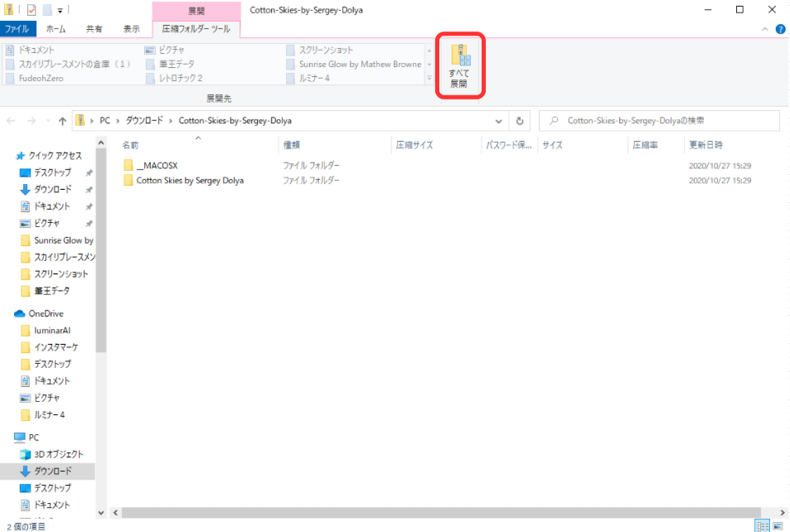The height and width of the screenshot is (532, 790).
Task: Click the gallery scroll up arrow
Action: coord(429,51)
